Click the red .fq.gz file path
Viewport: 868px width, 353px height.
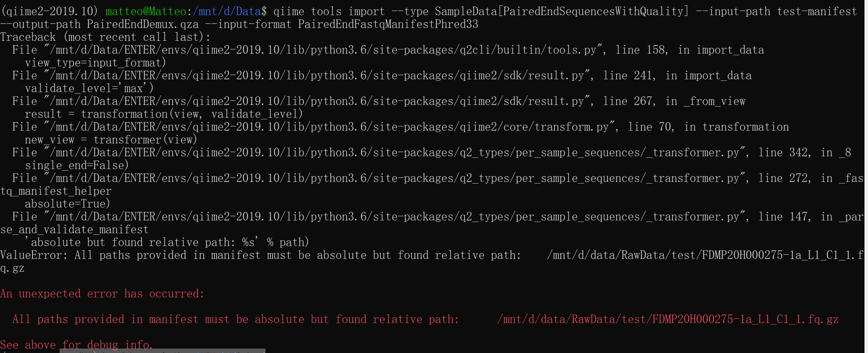pos(668,319)
